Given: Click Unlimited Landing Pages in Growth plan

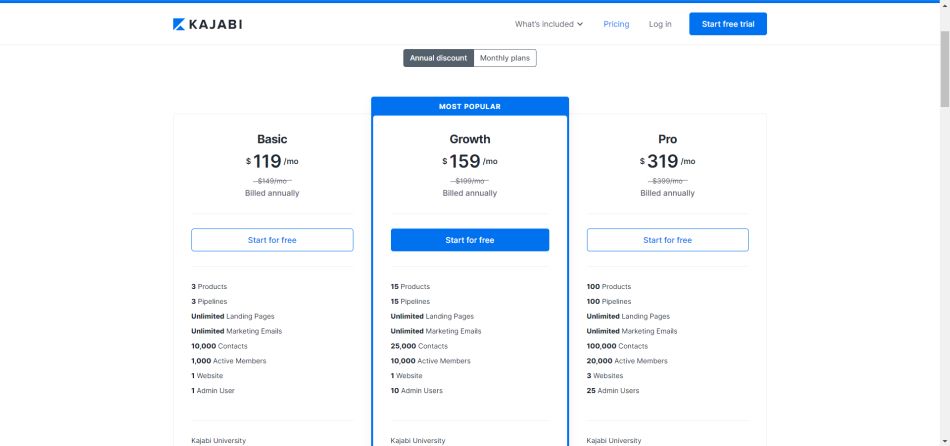Looking at the screenshot, I should tap(432, 316).
